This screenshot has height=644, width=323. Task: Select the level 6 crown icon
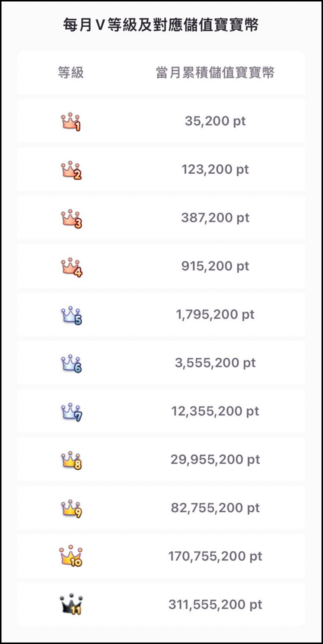71,364
